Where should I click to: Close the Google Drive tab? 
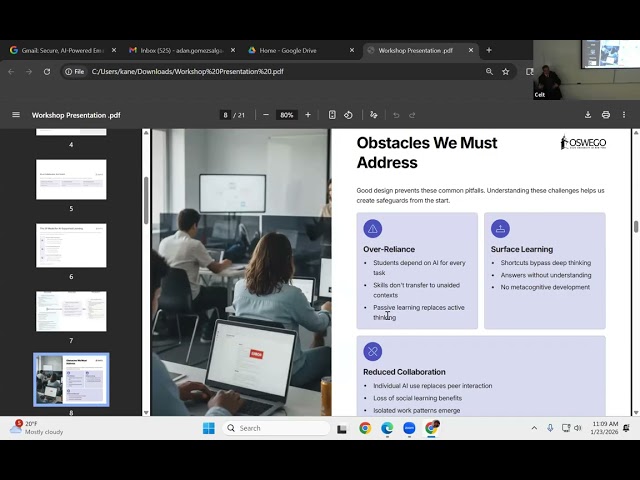[x=352, y=50]
